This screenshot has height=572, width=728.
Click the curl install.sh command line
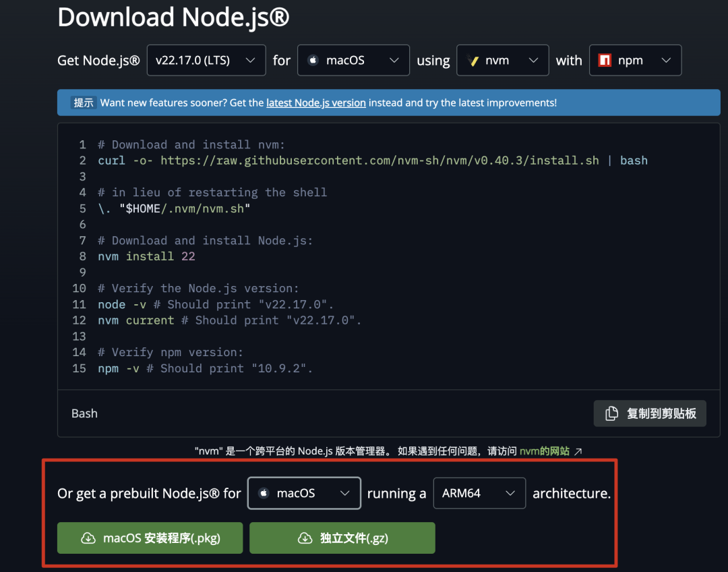373,161
